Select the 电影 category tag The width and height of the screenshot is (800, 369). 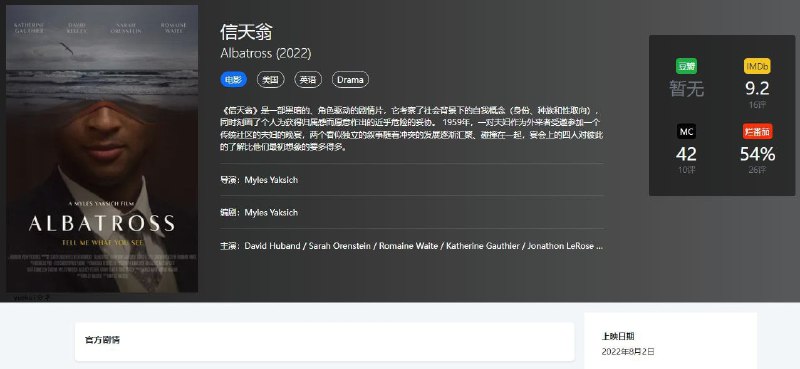tap(234, 80)
